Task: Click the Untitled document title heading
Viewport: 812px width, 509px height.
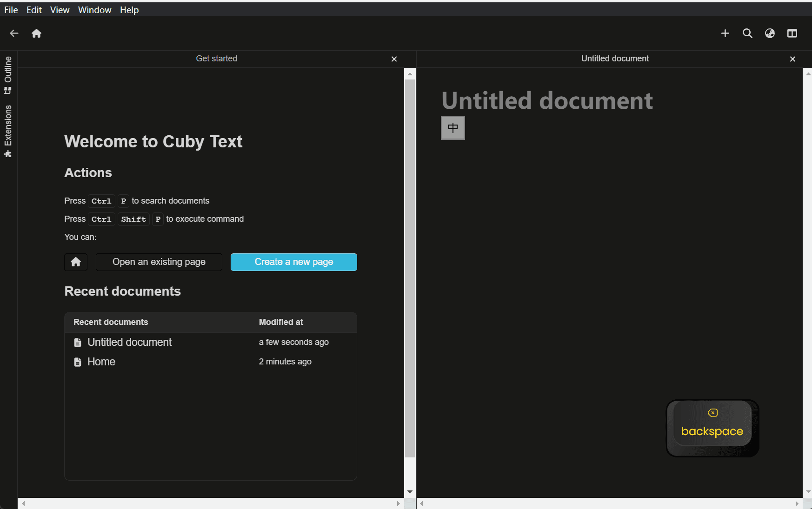Action: click(547, 100)
